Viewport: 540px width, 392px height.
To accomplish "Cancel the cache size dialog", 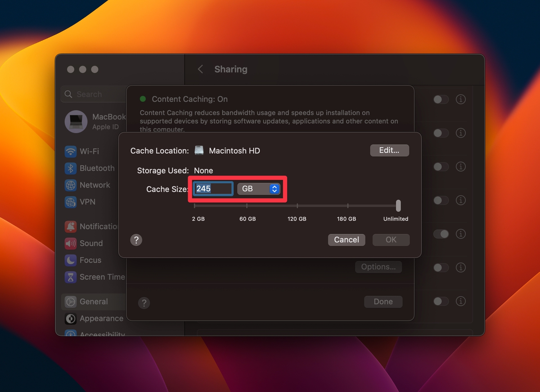I will (346, 240).
